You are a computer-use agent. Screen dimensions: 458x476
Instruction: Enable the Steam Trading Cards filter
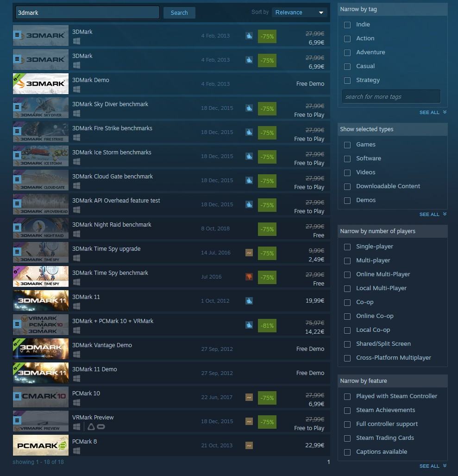coord(347,438)
